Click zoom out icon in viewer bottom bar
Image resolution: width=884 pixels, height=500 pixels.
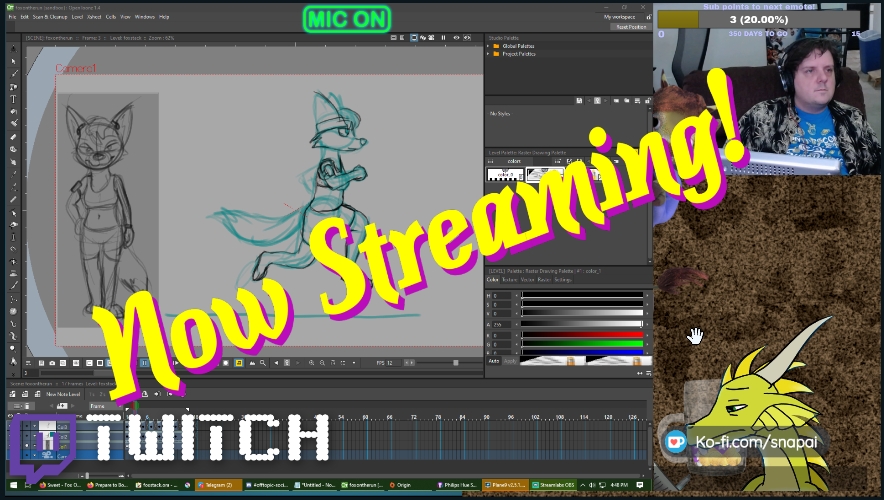[322, 363]
